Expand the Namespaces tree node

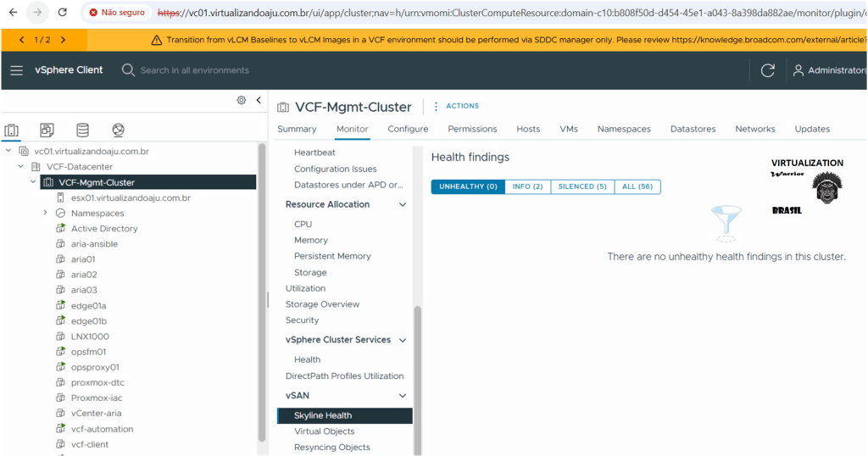[x=45, y=213]
